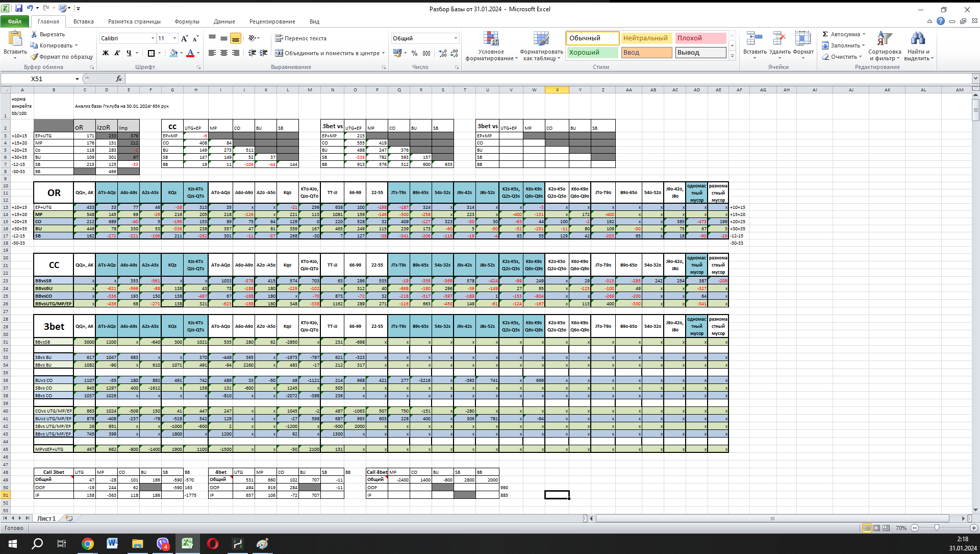
Task: Click the insert function fx icon
Action: [119, 79]
